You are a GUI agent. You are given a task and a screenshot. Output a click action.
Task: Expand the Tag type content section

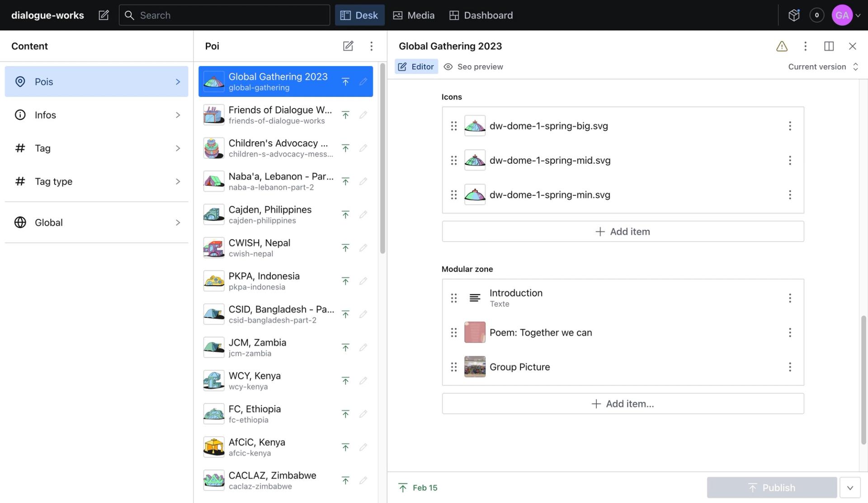[x=96, y=181]
